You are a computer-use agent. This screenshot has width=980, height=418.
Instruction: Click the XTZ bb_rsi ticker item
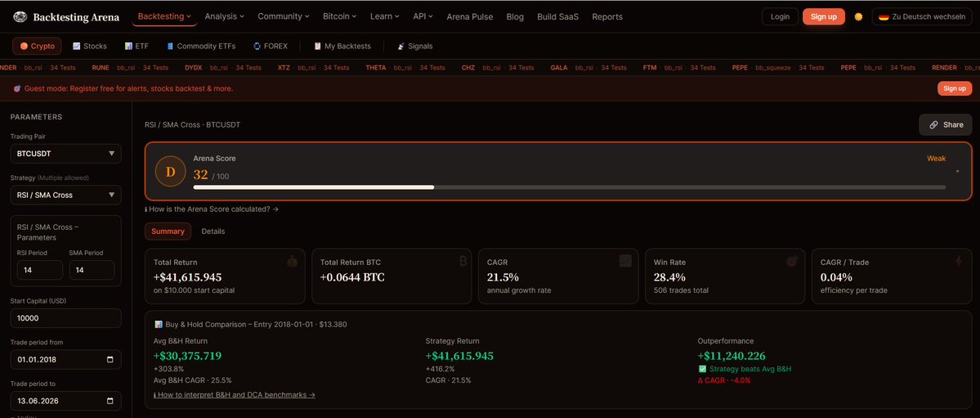[313, 68]
